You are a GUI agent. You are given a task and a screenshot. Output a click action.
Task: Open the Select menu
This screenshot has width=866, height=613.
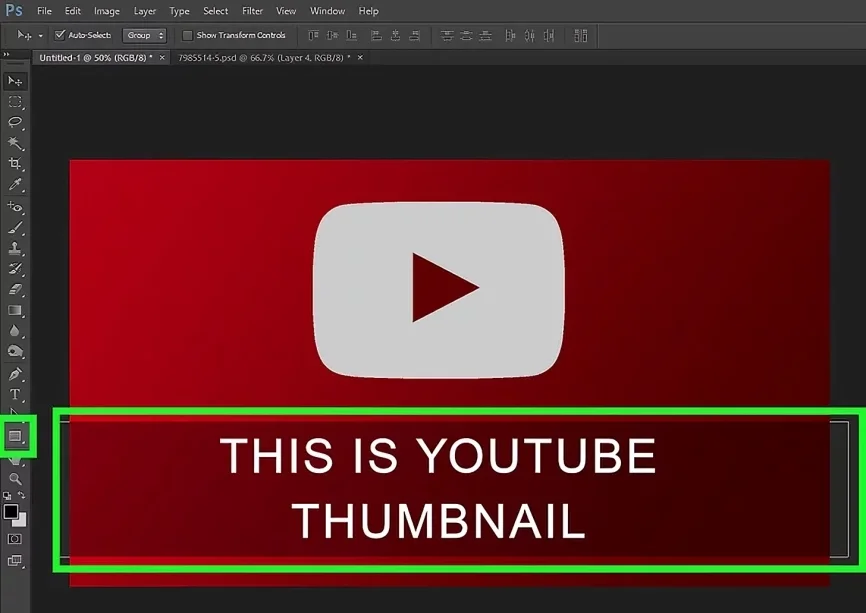[215, 11]
